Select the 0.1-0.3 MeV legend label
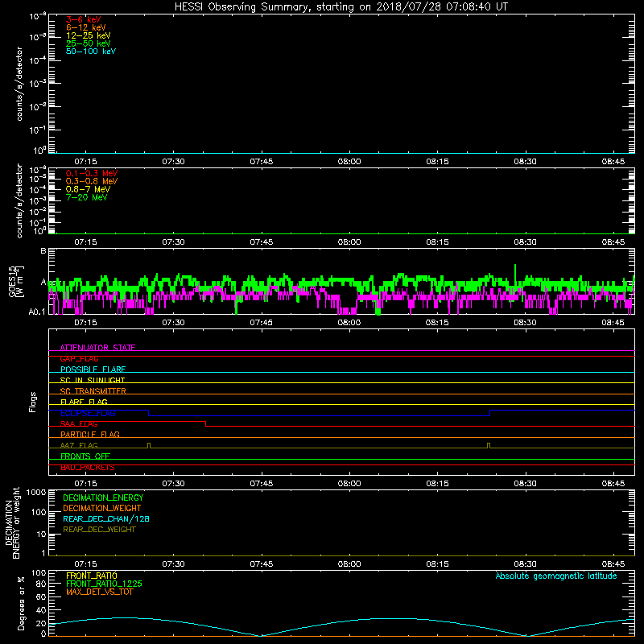This screenshot has height=644, width=644. pyautogui.click(x=92, y=173)
